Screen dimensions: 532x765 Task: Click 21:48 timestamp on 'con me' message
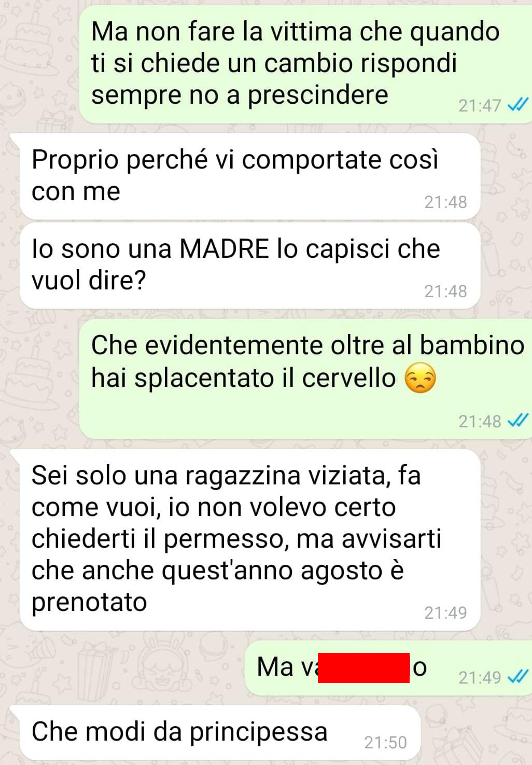coord(445,202)
